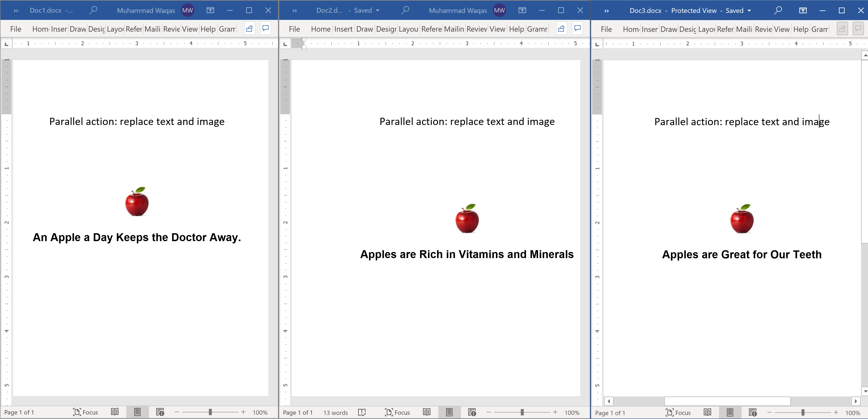The width and height of the screenshot is (868, 419).
Task: Click 100% zoom level in Doc1
Action: [x=260, y=412]
